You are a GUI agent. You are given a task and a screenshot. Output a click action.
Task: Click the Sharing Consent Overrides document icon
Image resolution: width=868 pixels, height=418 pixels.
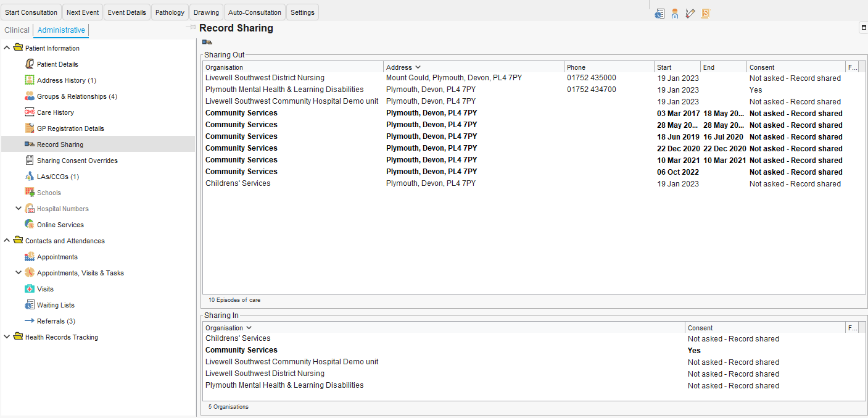click(30, 161)
